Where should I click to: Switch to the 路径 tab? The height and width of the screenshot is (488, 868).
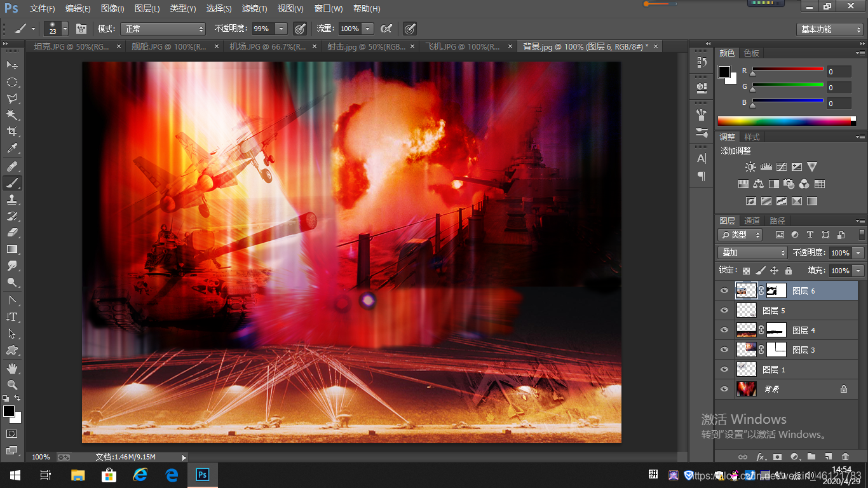tap(776, 220)
